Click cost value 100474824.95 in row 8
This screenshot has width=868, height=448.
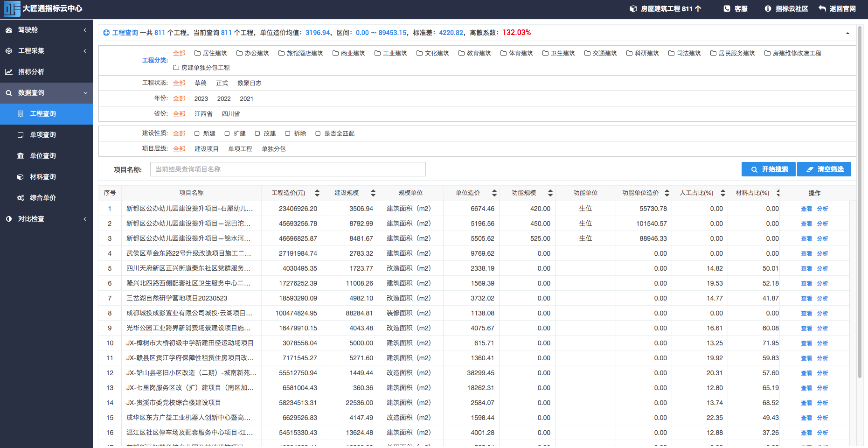point(296,313)
